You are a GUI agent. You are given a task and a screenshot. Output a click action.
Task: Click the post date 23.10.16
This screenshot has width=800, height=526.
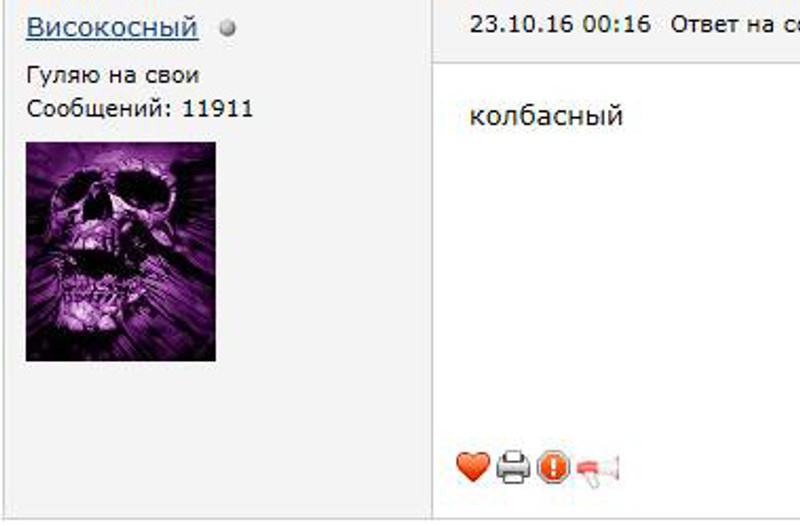pyautogui.click(x=523, y=24)
